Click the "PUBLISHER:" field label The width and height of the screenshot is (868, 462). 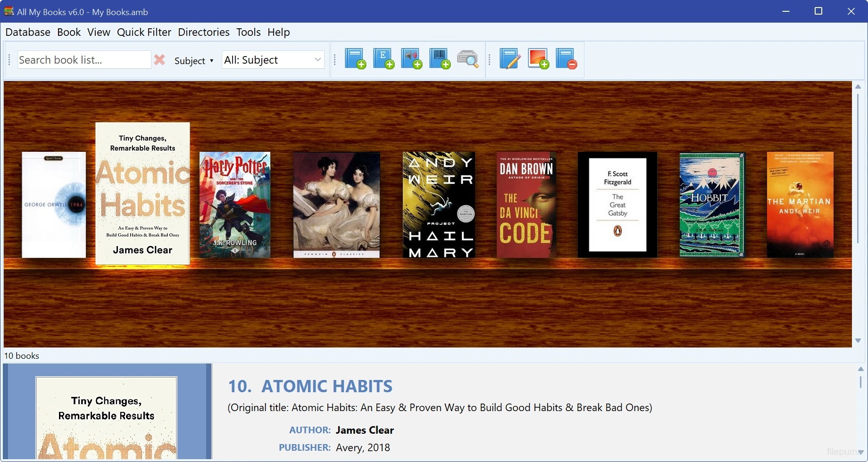[x=305, y=447]
